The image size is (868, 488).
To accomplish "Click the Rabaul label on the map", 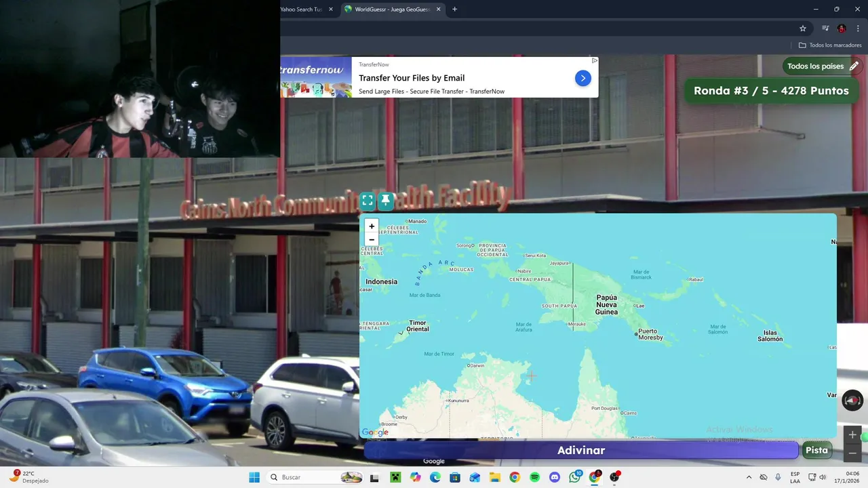I will point(696,279).
